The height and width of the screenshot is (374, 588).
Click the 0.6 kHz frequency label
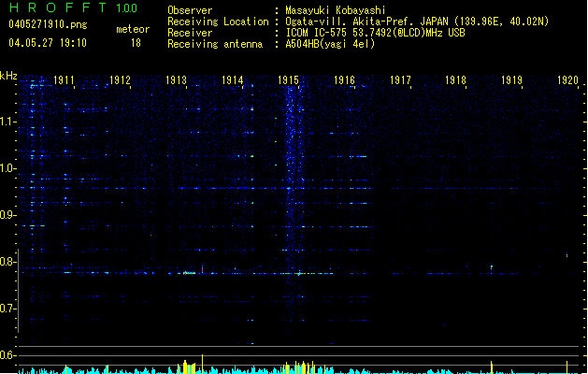tap(8, 355)
